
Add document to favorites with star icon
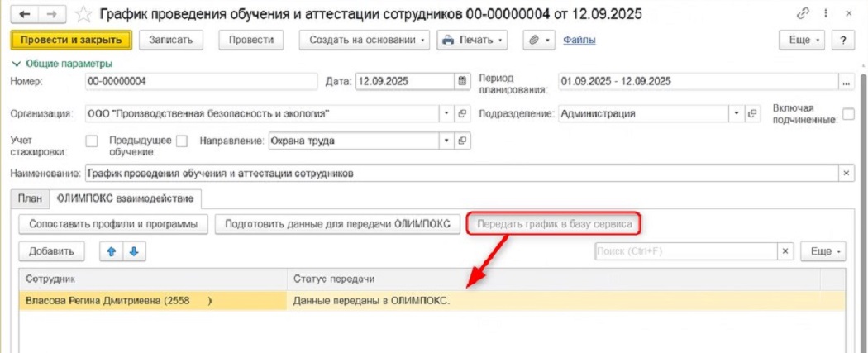click(83, 15)
